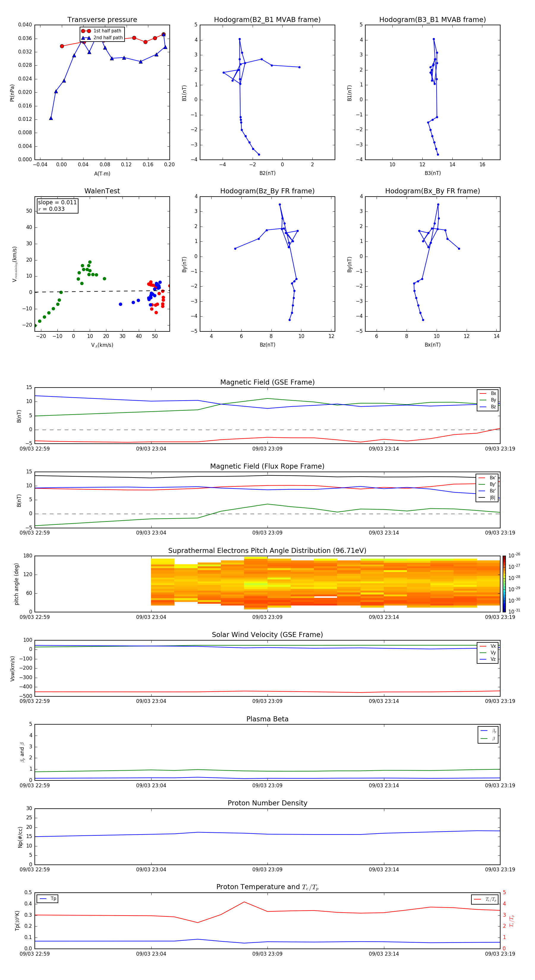
Task: Click the 'Proton Number Density' plot title
Action: click(267, 803)
